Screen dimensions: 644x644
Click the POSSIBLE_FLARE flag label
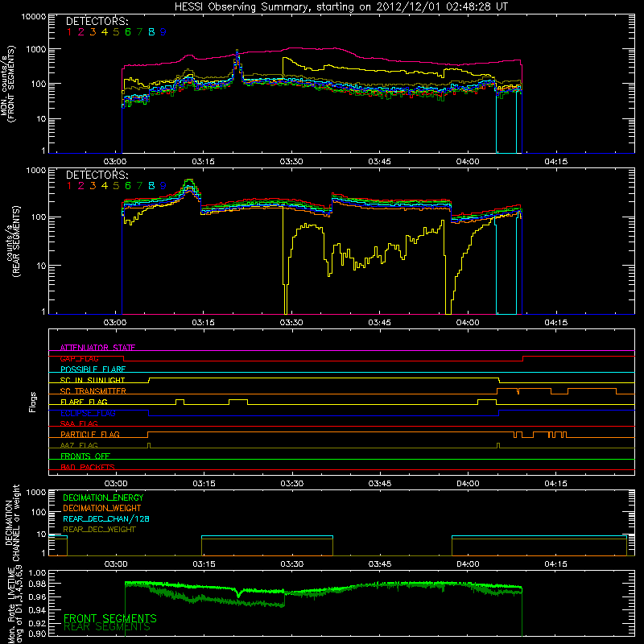pos(93,369)
